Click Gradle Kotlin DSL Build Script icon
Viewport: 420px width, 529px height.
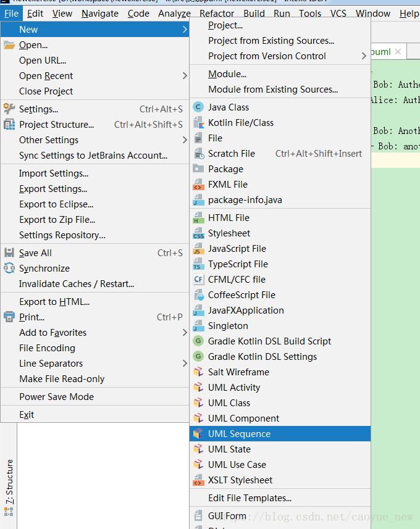(198, 341)
